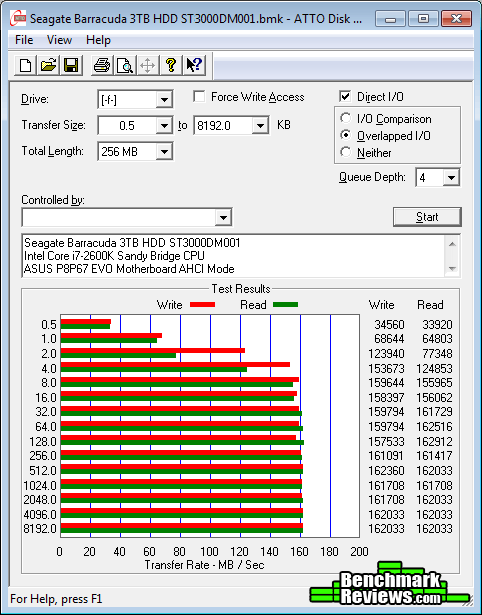The height and width of the screenshot is (615, 482).
Task: Select the Neither radio button
Action: tap(346, 152)
